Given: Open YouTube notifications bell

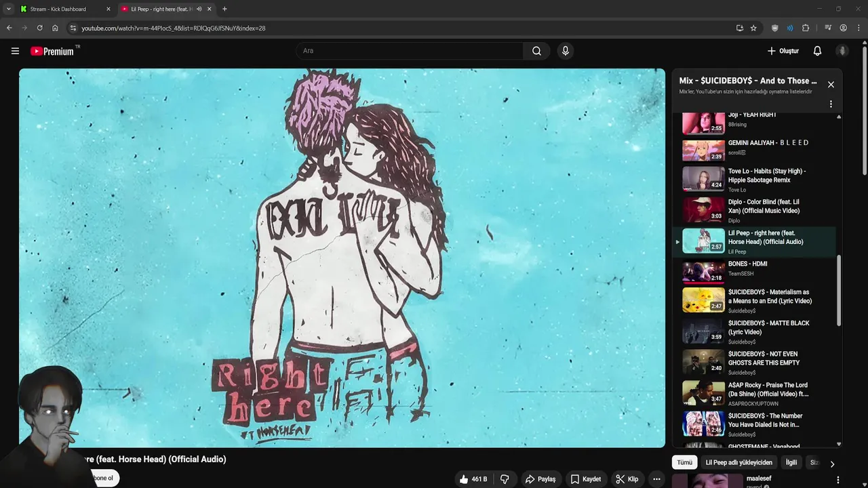Looking at the screenshot, I should click(817, 51).
